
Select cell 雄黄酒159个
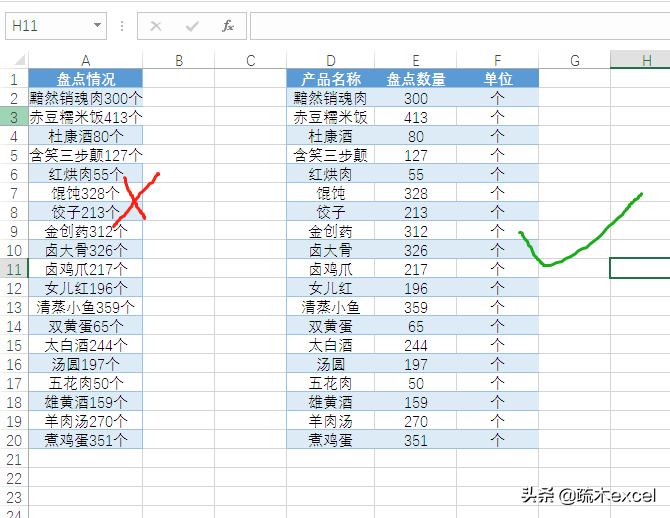pos(85,402)
